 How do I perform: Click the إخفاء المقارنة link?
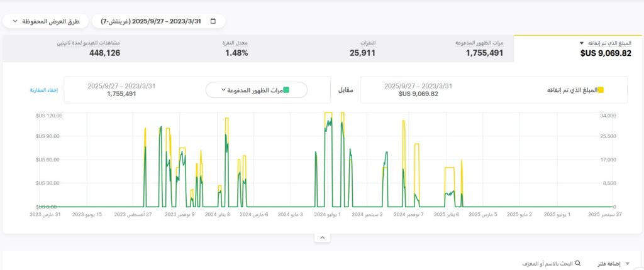43,90
